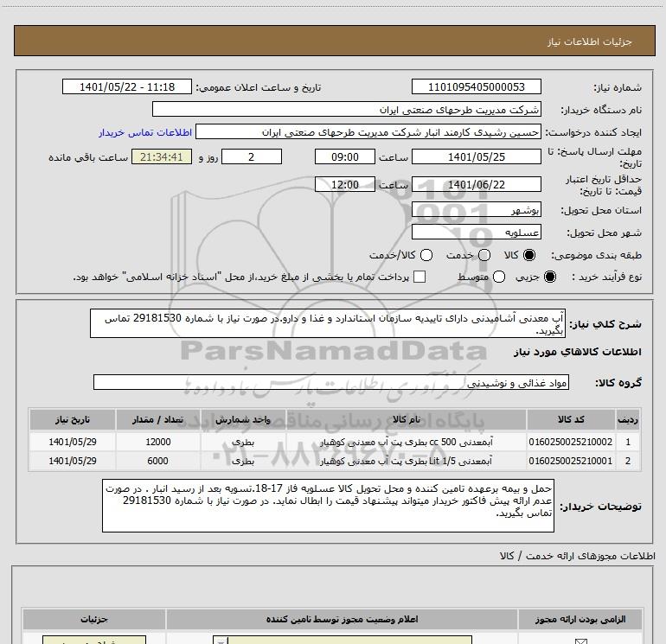Click the general need description text box
The image size is (666, 644).
coord(328,323)
